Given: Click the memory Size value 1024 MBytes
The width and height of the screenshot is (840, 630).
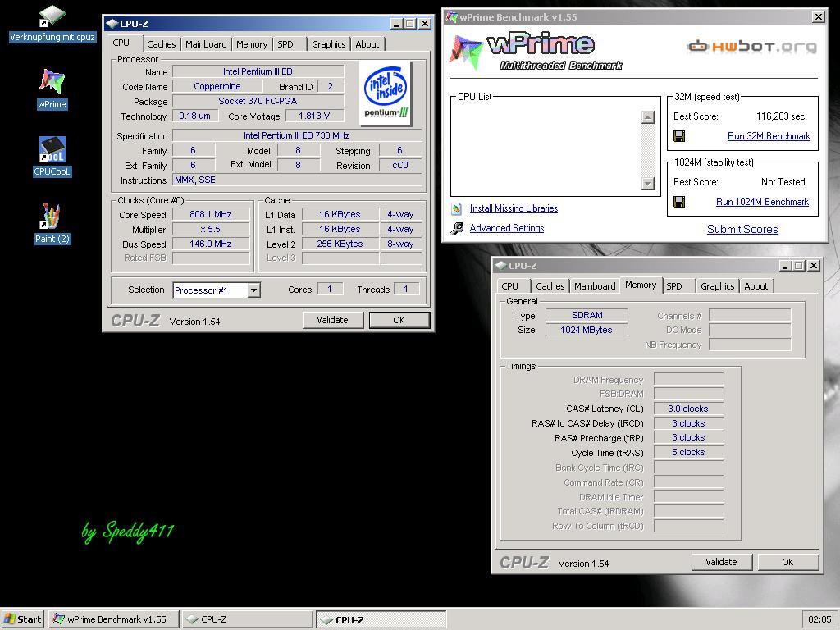Looking at the screenshot, I should [x=587, y=330].
